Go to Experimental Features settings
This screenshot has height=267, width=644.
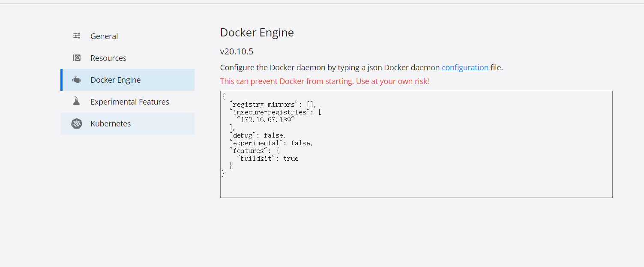pyautogui.click(x=127, y=102)
